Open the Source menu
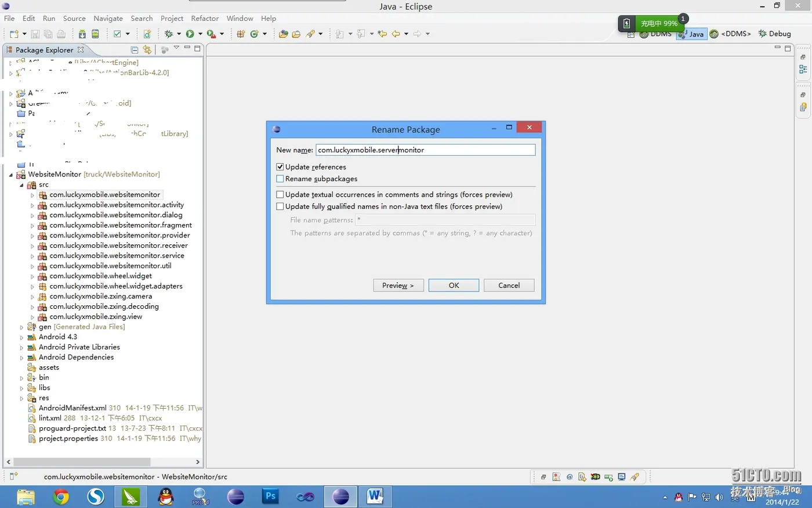This screenshot has height=508, width=812. point(74,19)
